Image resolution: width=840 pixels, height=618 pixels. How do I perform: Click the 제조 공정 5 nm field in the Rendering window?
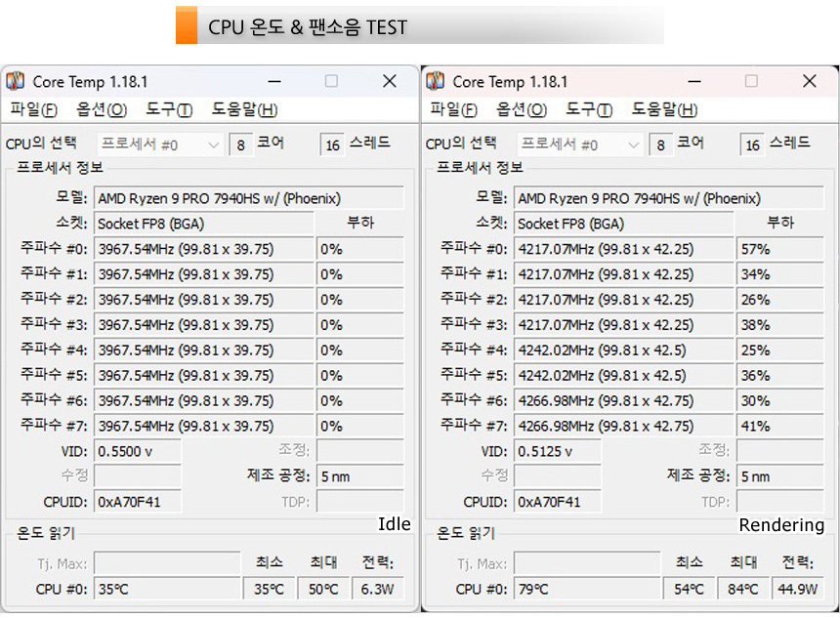point(780,476)
